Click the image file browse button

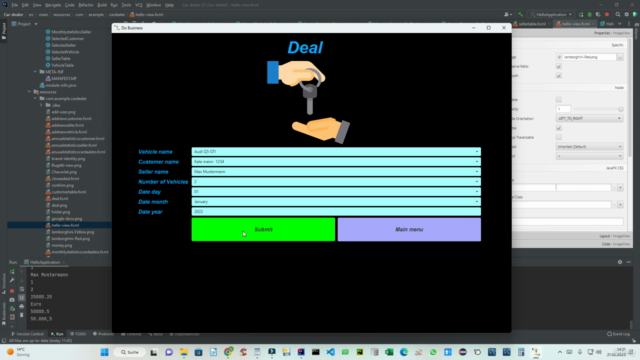620,57
